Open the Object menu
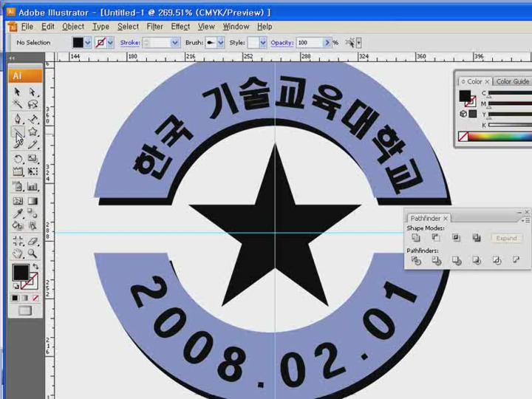This screenshot has height=399, width=532. [x=73, y=27]
